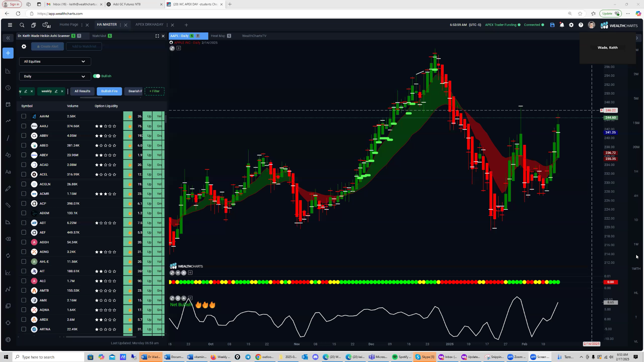Sort by Volume column header
The height and width of the screenshot is (362, 644).
pos(73,106)
